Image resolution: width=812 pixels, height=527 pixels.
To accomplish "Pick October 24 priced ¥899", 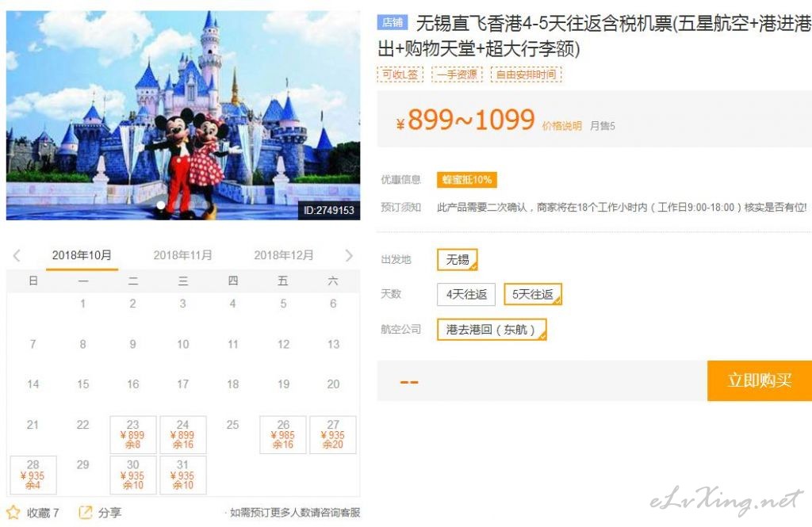I will (x=183, y=434).
